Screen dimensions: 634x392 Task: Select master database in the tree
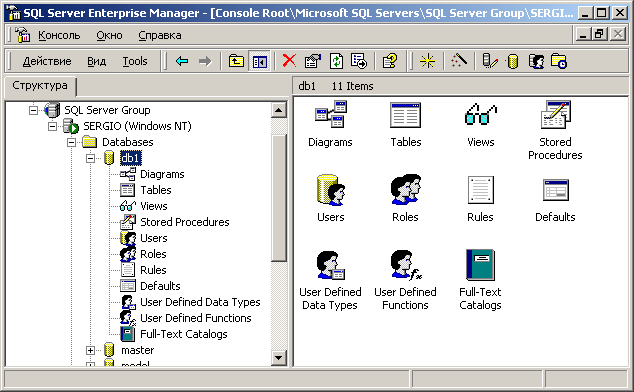[137, 350]
